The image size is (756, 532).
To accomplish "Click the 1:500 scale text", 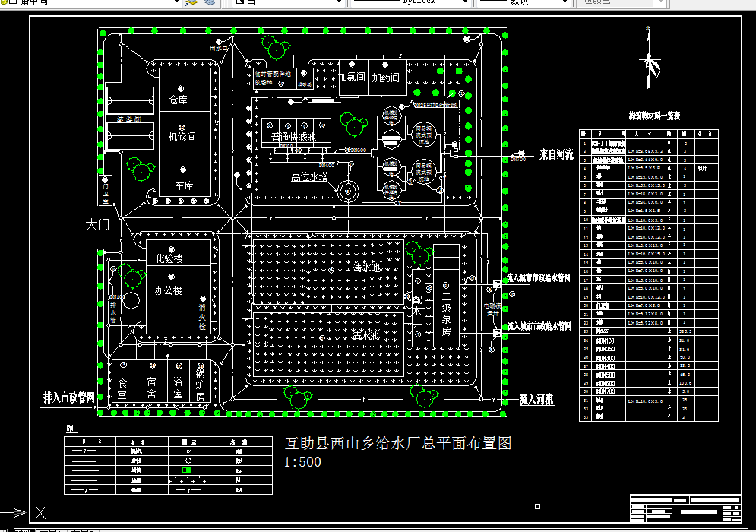I will (303, 462).
